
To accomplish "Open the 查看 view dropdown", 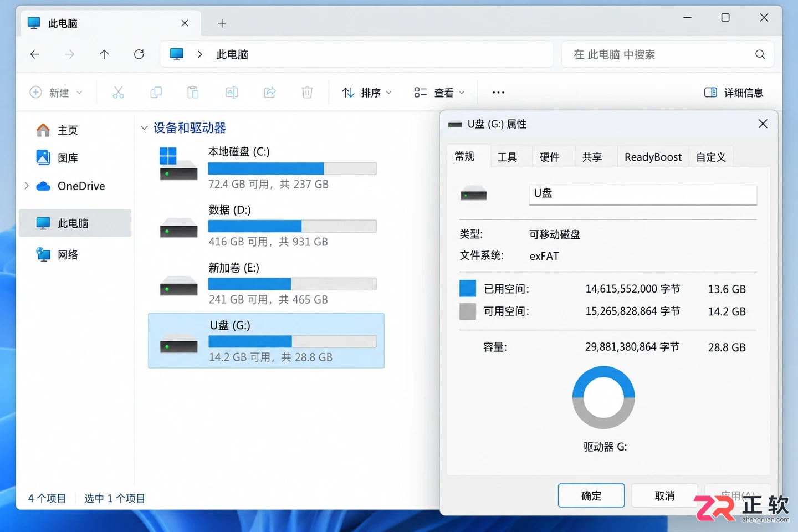I will click(x=439, y=93).
